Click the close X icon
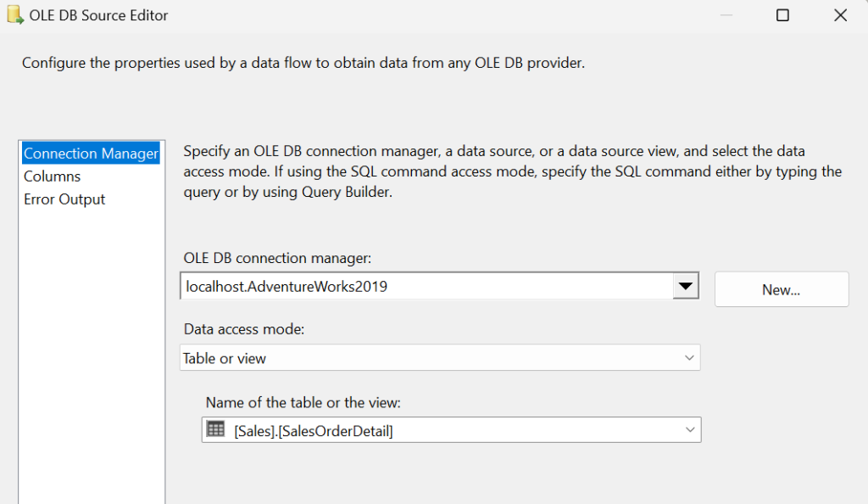The height and width of the screenshot is (504, 868). tap(839, 14)
